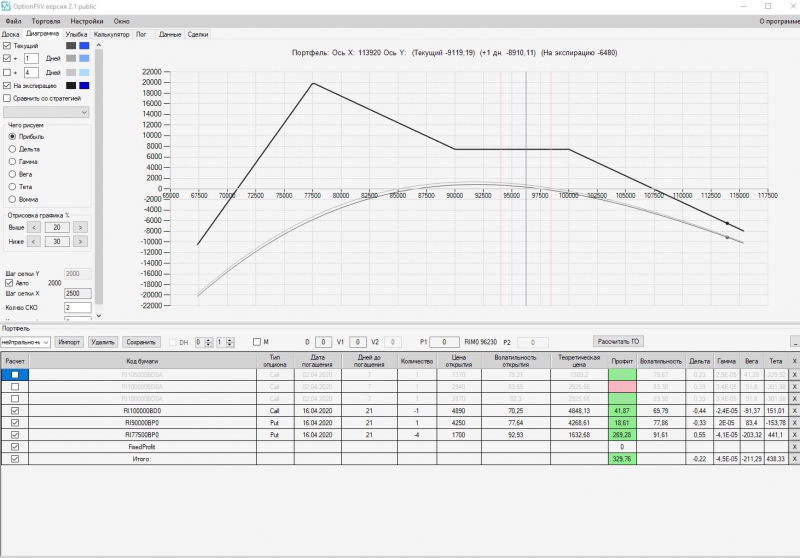Uncheck the RI100000BD0 row Расчет checkbox
Viewport: 800px width, 558px height.
pyautogui.click(x=15, y=411)
